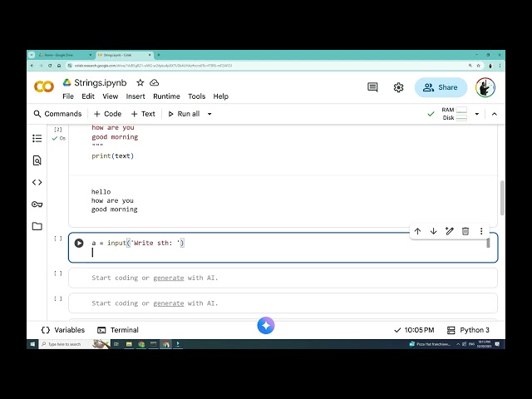This screenshot has height=399, width=532.
Task: Show hidden system tray icons
Action: [x=458, y=344]
